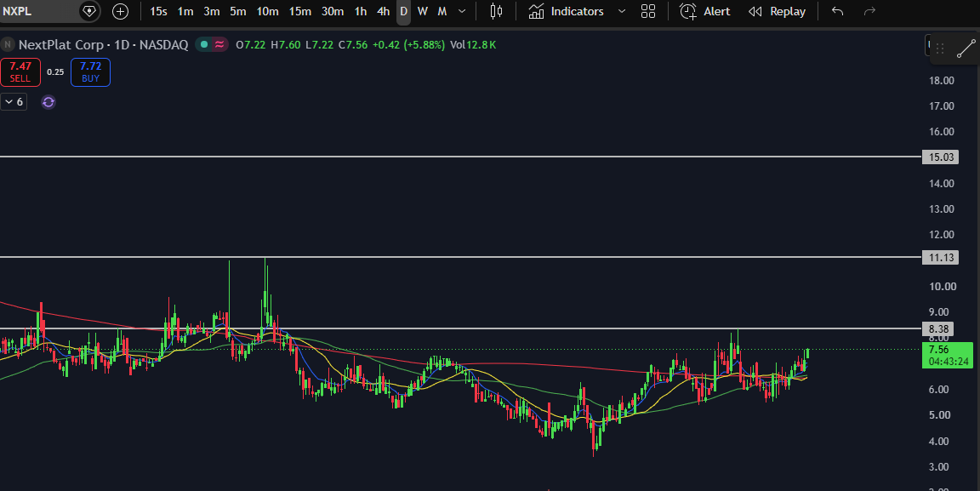980x491 pixels.
Task: Select the weekly W timeframe
Action: click(x=423, y=11)
